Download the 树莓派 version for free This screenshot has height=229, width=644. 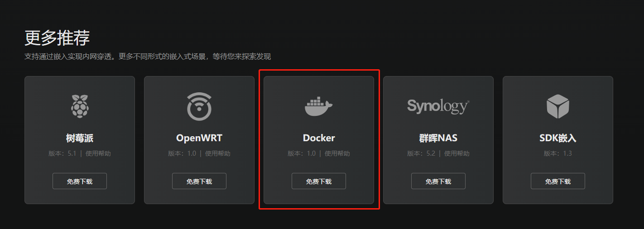(x=80, y=181)
